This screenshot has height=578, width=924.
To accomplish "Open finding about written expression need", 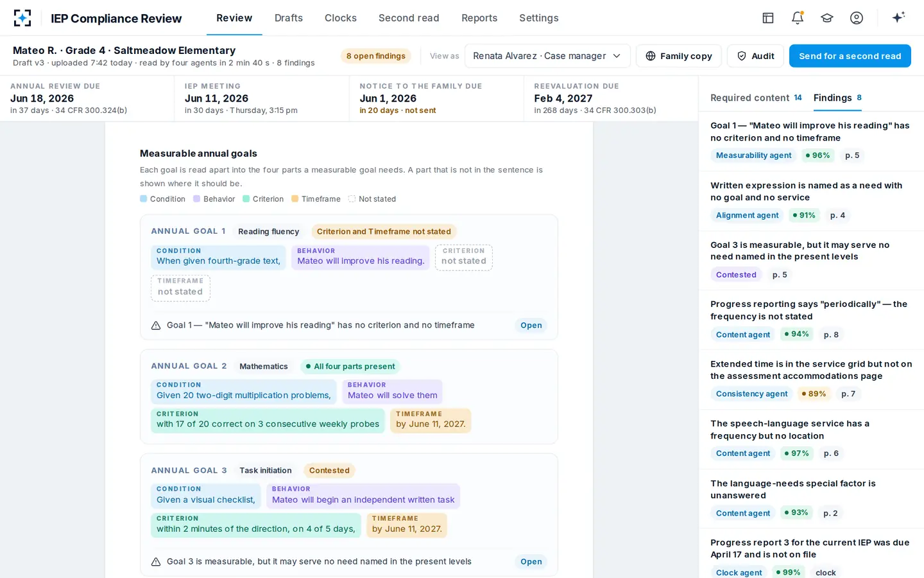I will tap(811, 200).
